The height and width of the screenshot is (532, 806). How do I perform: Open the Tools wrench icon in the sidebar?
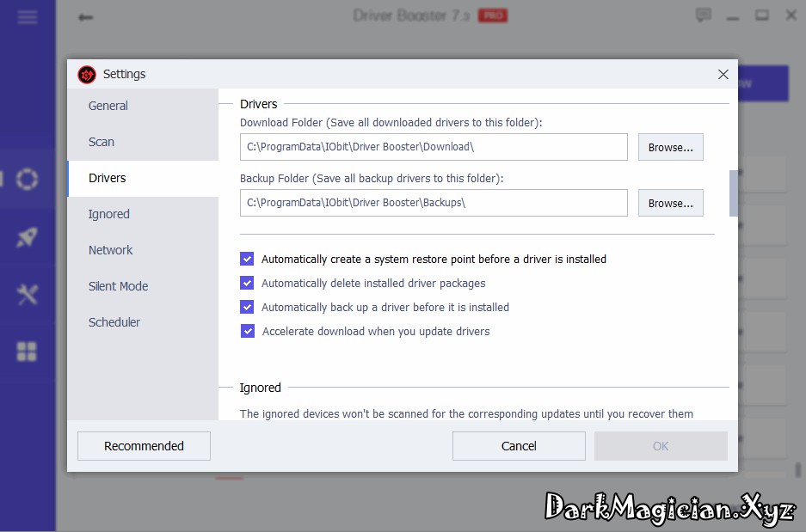coord(27,294)
